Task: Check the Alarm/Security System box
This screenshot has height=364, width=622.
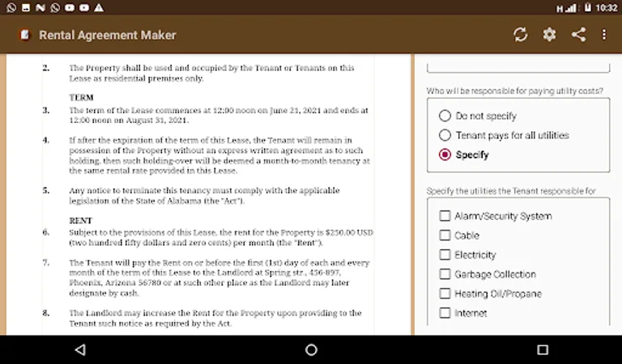Action: tap(445, 216)
